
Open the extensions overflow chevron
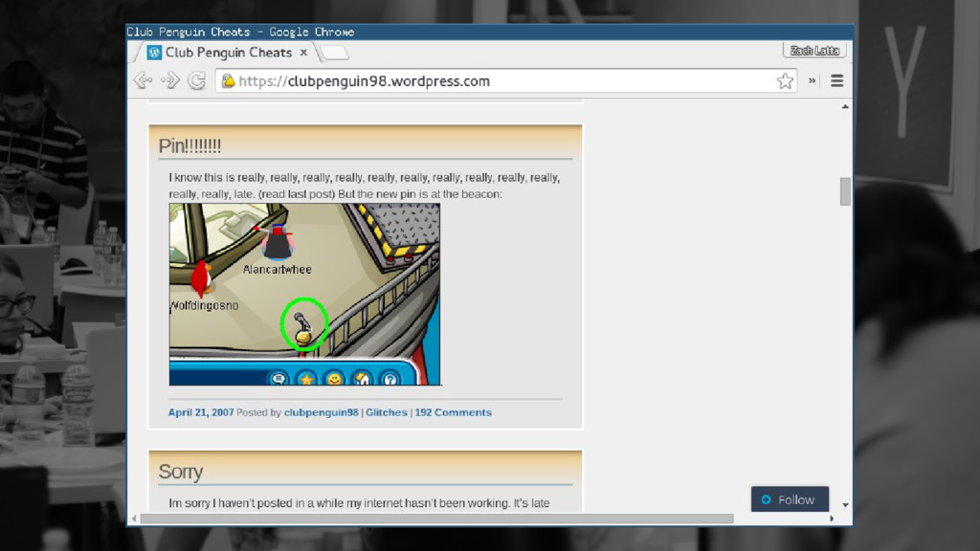click(812, 80)
